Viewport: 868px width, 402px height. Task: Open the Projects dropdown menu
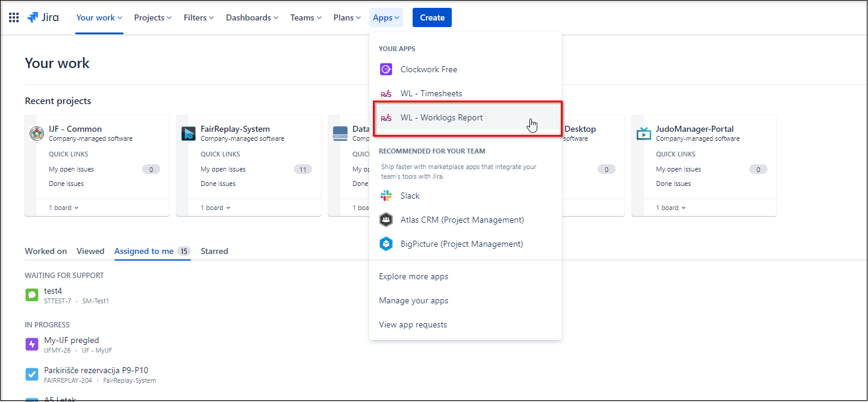coord(153,17)
